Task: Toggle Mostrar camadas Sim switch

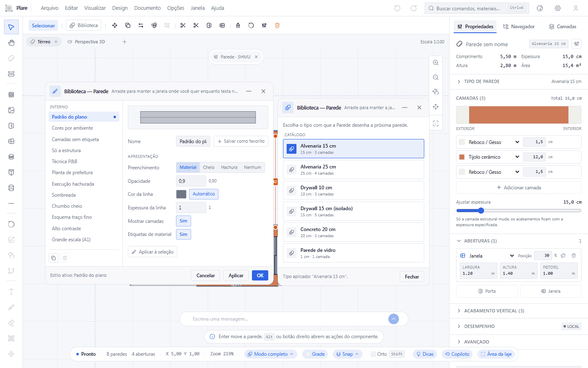Action: click(183, 221)
